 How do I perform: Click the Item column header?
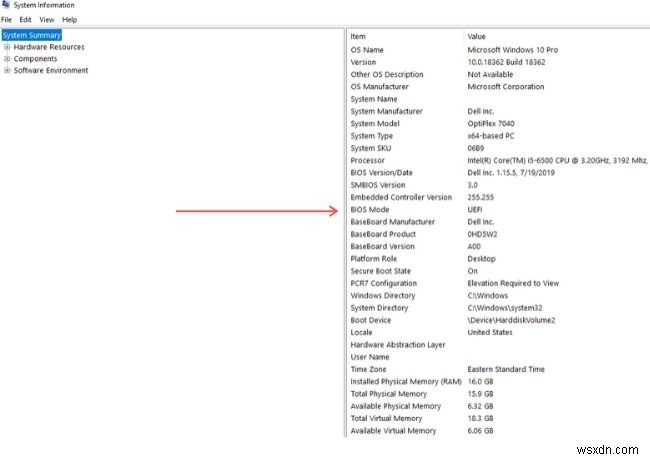point(358,36)
